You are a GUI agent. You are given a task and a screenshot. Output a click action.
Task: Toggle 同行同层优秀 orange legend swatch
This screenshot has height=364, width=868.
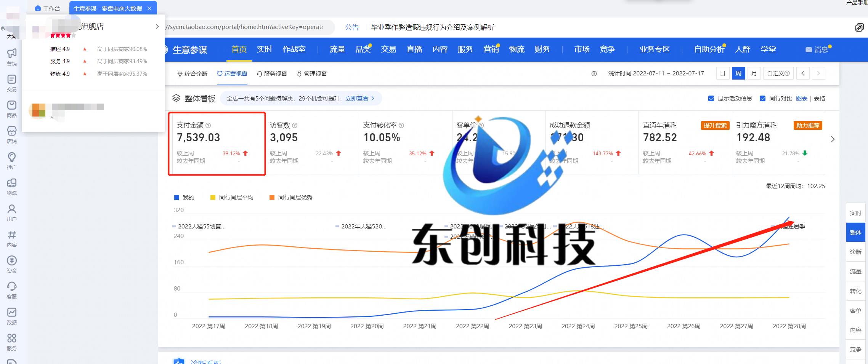[x=272, y=198]
